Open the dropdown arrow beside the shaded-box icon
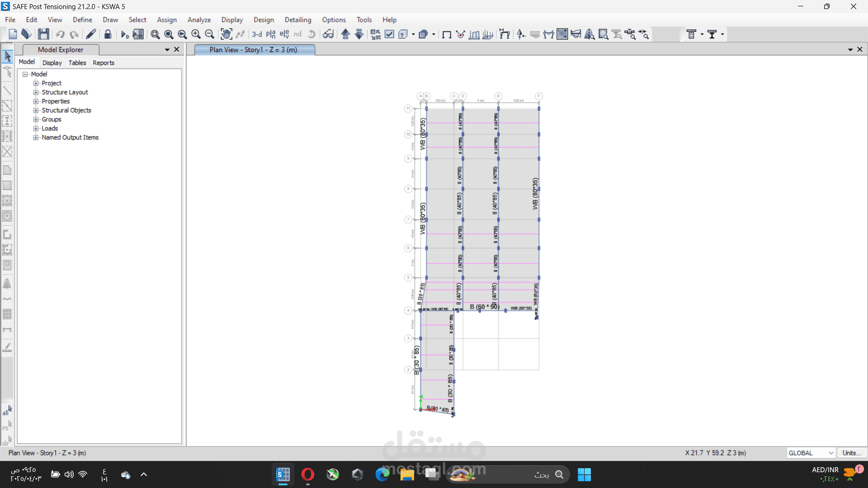This screenshot has height=488, width=868. click(434, 34)
